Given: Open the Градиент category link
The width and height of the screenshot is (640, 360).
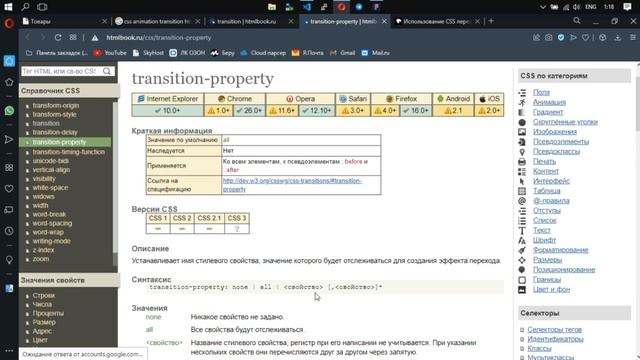Looking at the screenshot, I should pos(548,112).
